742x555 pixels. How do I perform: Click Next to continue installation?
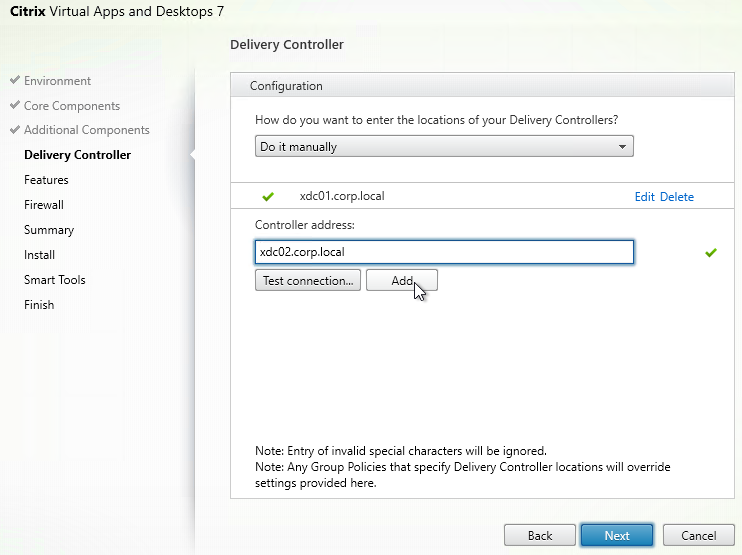pyautogui.click(x=617, y=535)
